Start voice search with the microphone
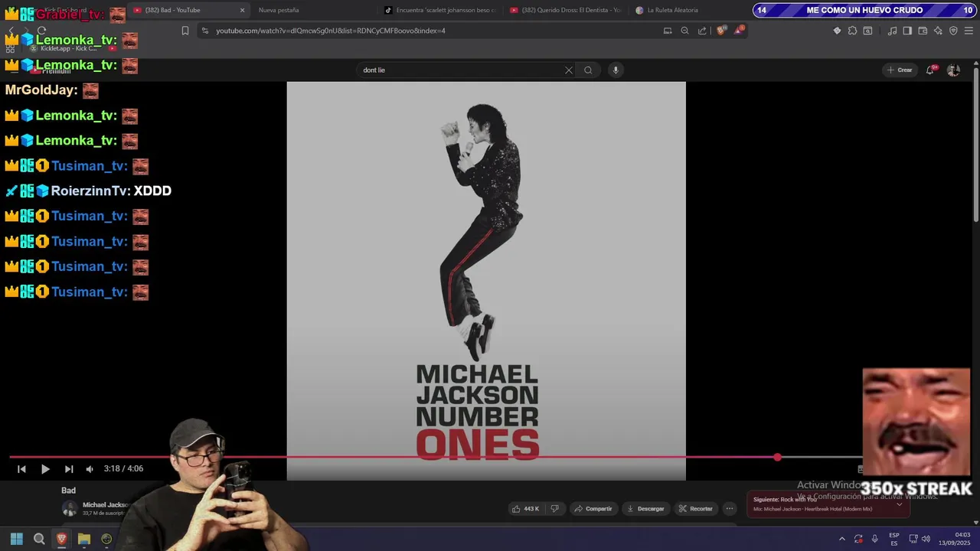This screenshot has height=551, width=980. (x=615, y=70)
